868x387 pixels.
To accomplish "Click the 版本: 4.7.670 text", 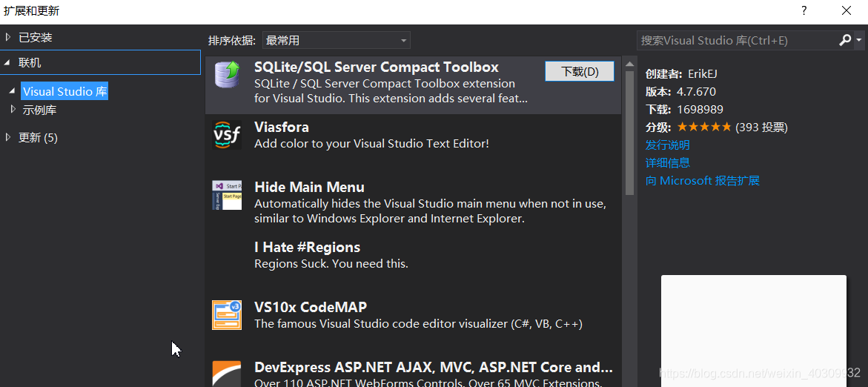I will (681, 91).
